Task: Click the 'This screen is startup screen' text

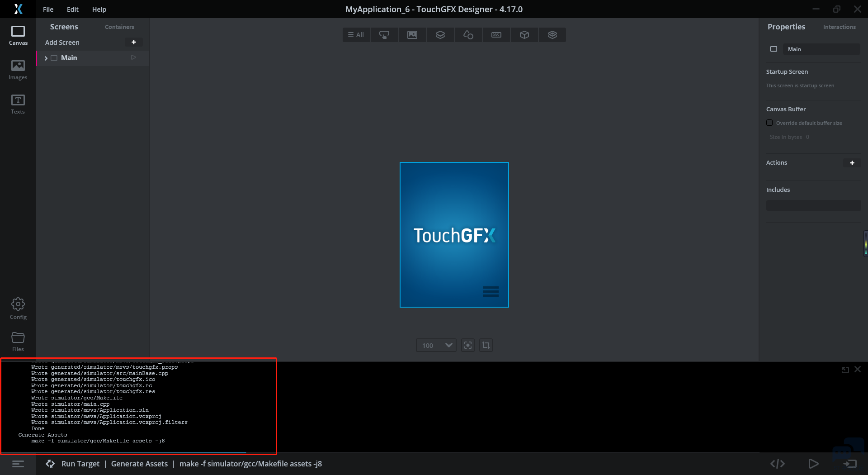Action: click(800, 85)
